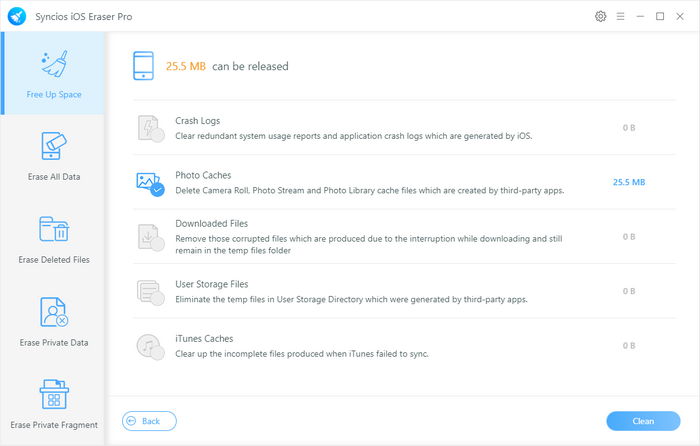
Task: Choose the Erase Private Data icon
Action: pyautogui.click(x=54, y=312)
